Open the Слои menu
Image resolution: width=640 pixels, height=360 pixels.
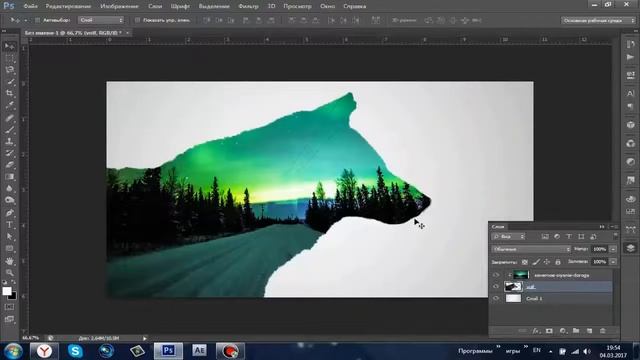(x=155, y=6)
